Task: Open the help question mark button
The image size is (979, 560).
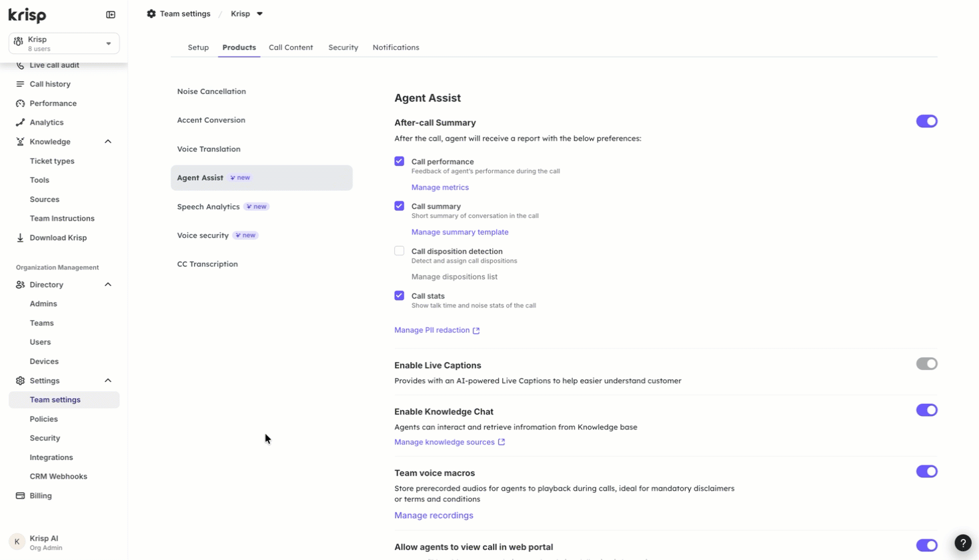Action: click(x=963, y=543)
